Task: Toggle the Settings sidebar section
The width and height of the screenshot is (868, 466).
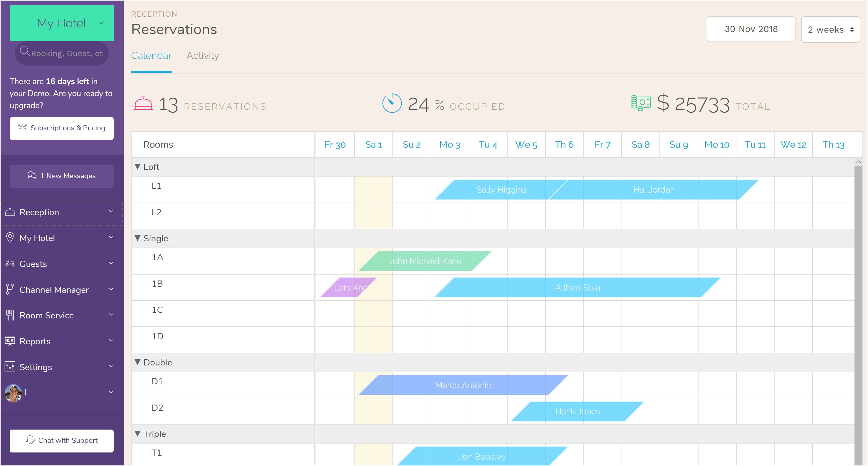Action: [60, 367]
